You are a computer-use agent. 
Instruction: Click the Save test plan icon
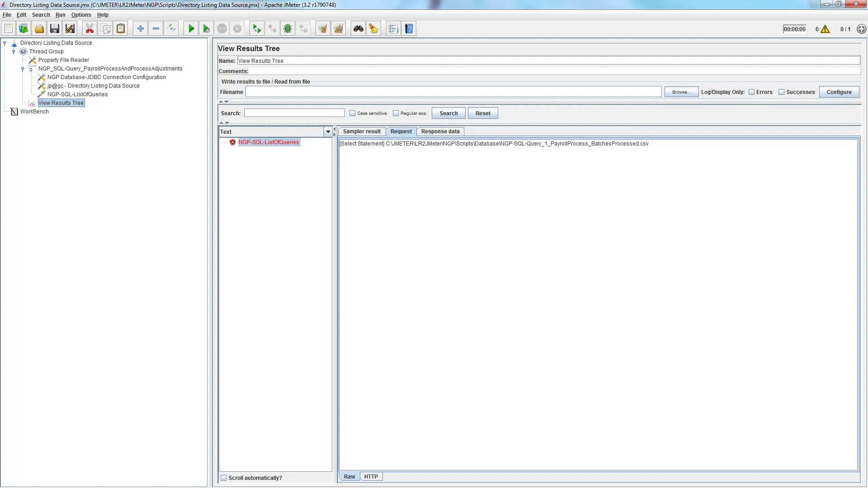point(55,29)
